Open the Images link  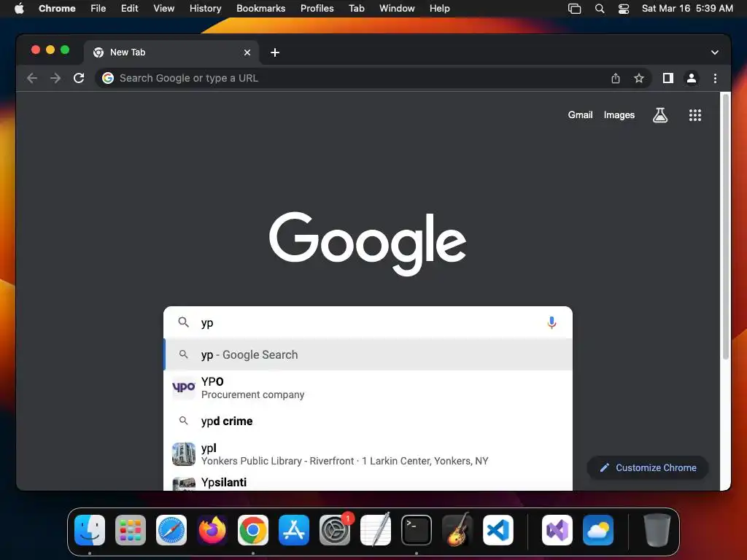coord(619,114)
